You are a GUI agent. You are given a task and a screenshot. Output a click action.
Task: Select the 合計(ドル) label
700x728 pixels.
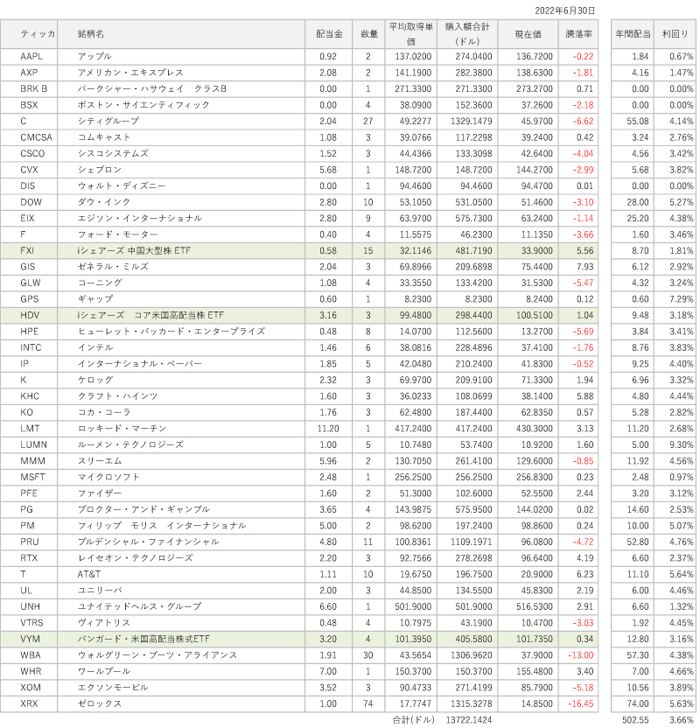413,720
